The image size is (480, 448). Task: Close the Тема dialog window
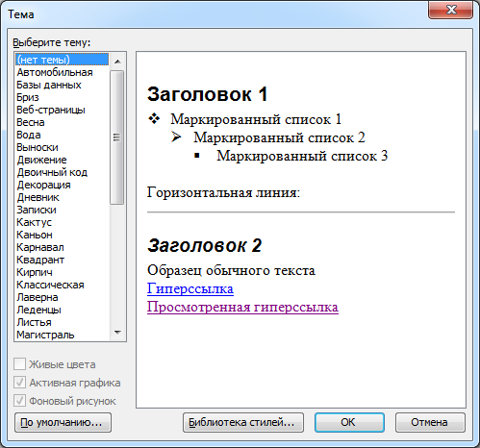[450, 10]
